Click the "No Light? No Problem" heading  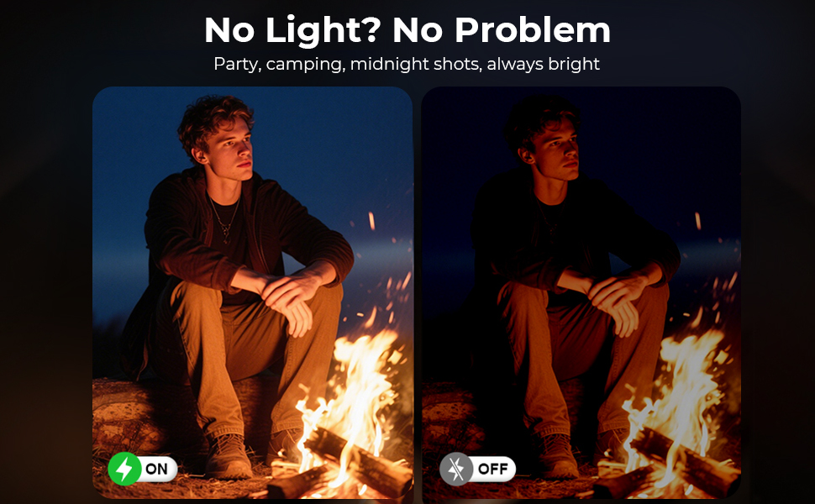pyautogui.click(x=407, y=29)
